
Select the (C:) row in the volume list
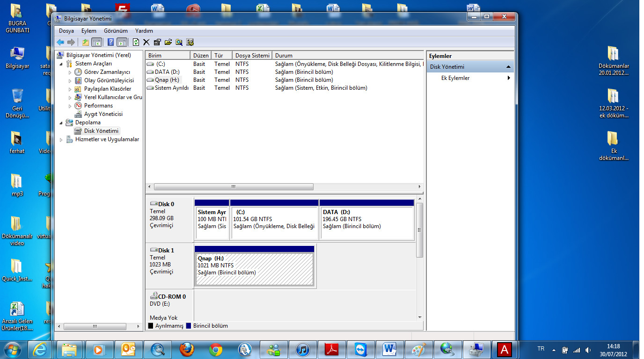tap(285, 64)
